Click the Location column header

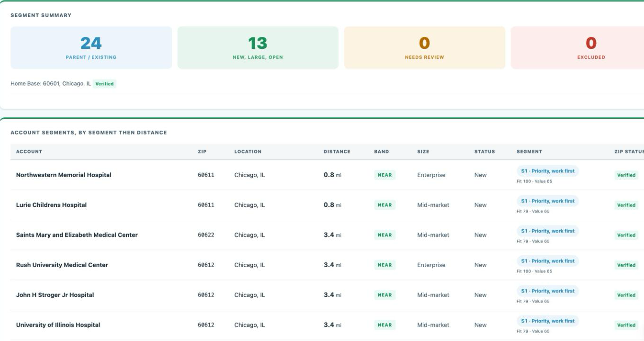tap(248, 152)
